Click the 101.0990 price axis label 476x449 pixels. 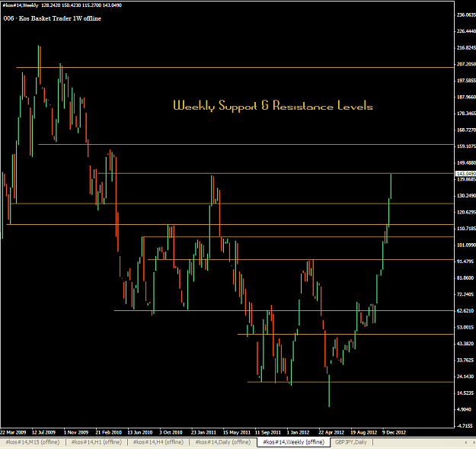tap(466, 245)
